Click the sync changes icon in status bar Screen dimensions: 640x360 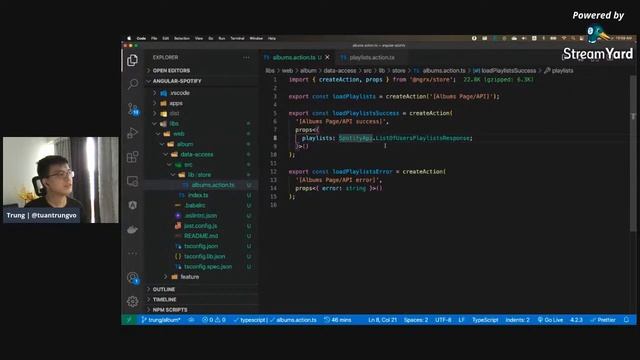pos(191,320)
